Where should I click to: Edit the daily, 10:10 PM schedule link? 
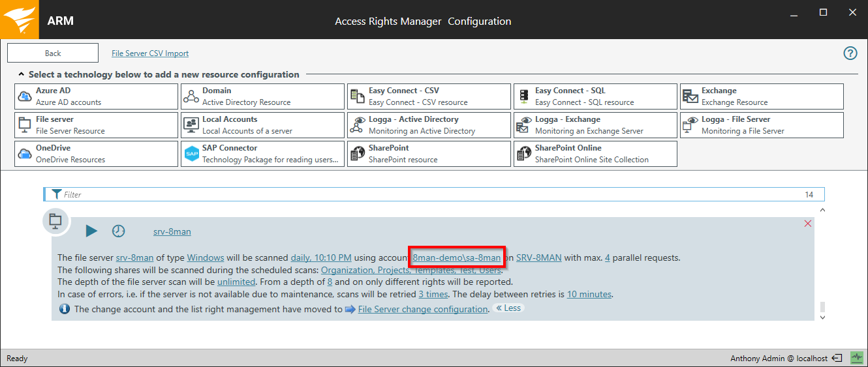coord(321,257)
